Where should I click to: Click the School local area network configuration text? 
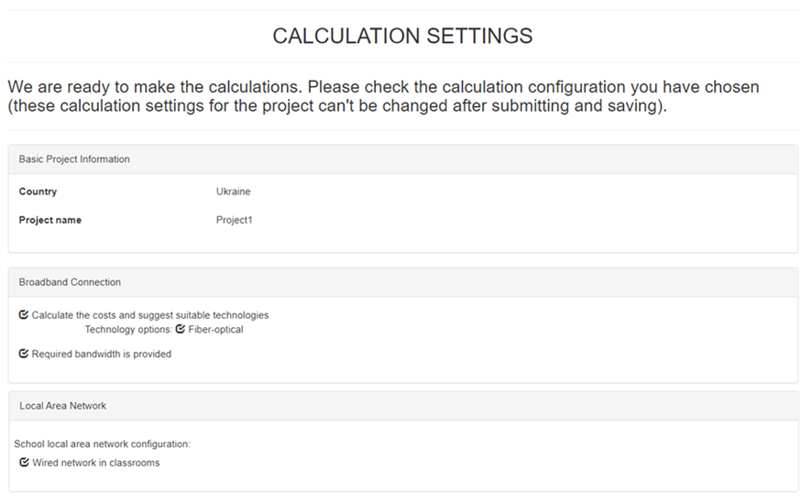click(102, 444)
